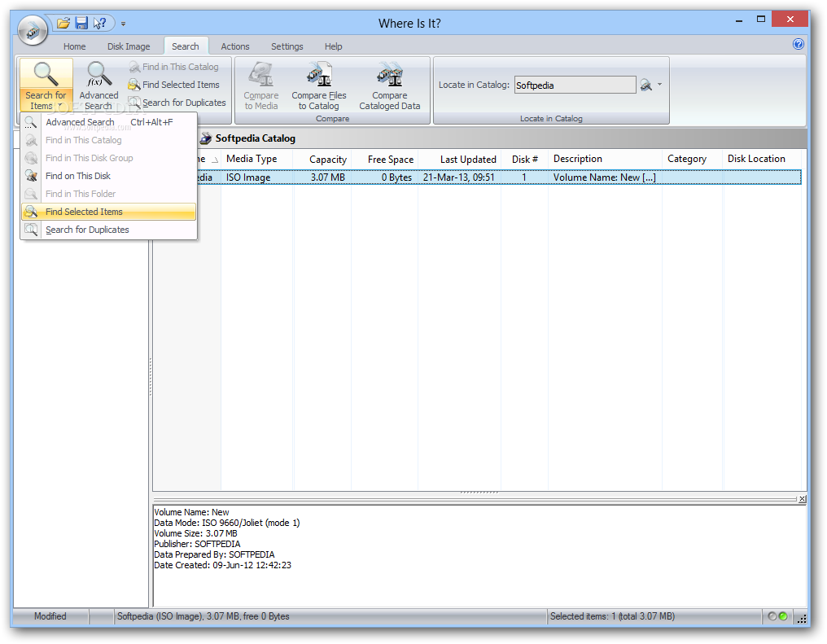Image resolution: width=827 pixels, height=644 pixels.
Task: Sort by Disk Location column header
Action: point(762,159)
